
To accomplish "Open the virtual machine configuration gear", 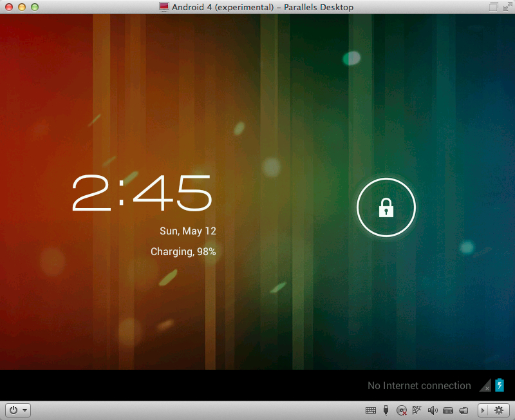I will [498, 410].
